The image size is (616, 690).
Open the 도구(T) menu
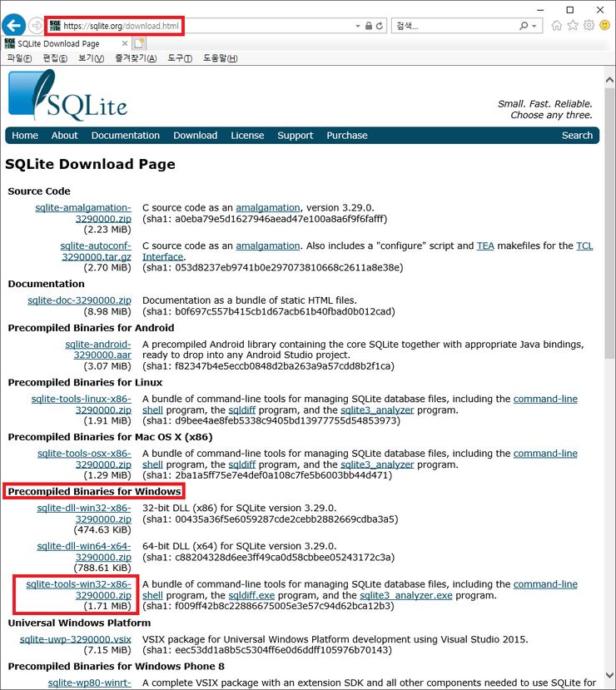[180, 58]
